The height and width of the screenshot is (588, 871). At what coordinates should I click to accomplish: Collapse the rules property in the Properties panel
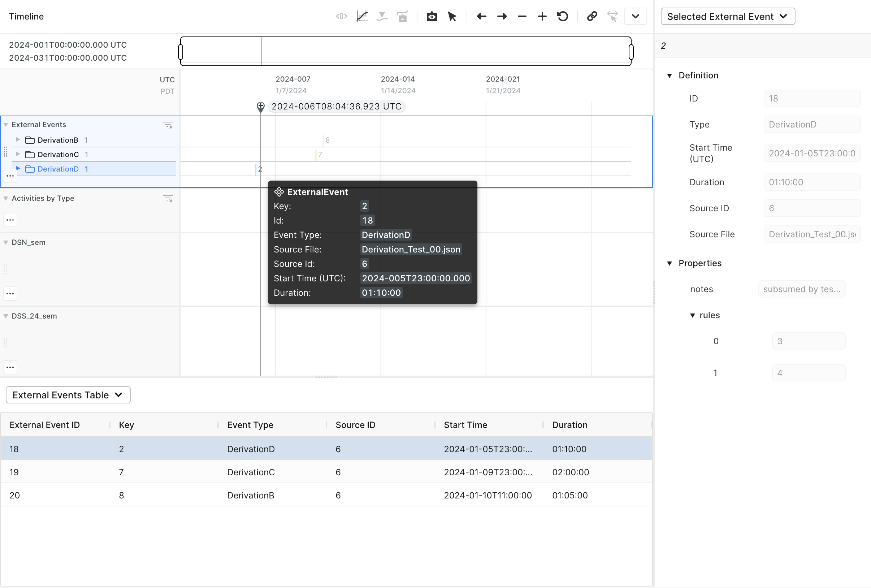coord(693,315)
